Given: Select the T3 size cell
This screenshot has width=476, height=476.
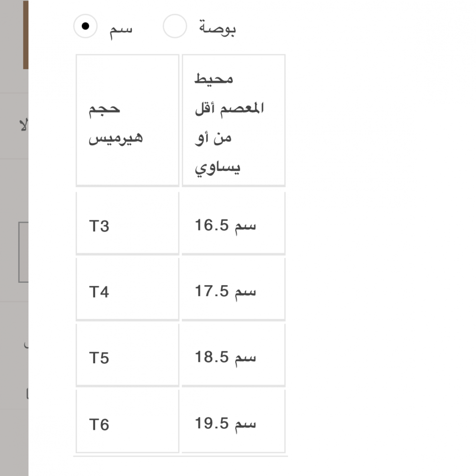Looking at the screenshot, I should [x=127, y=224].
